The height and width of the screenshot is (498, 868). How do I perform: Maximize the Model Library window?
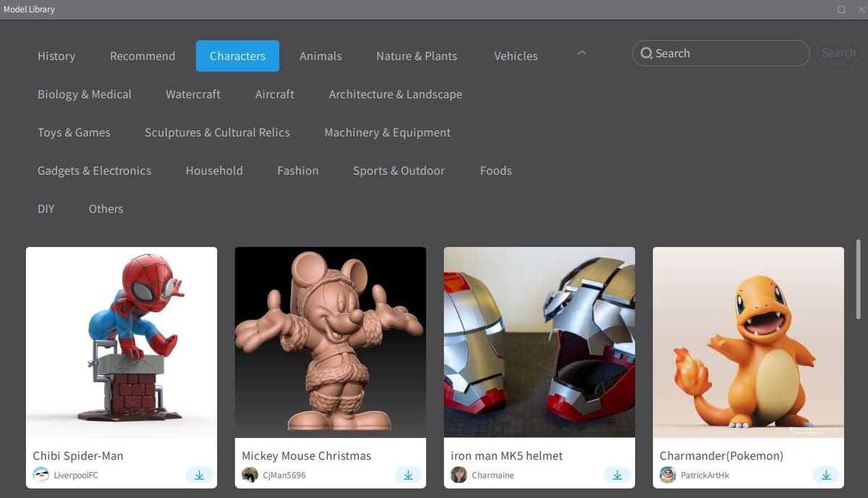coord(841,9)
